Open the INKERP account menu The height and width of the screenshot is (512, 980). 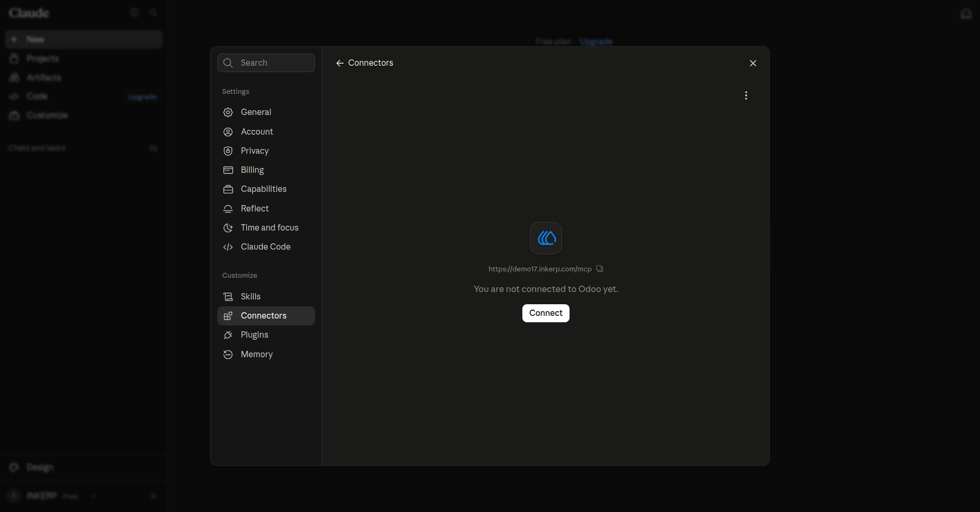[x=52, y=496]
